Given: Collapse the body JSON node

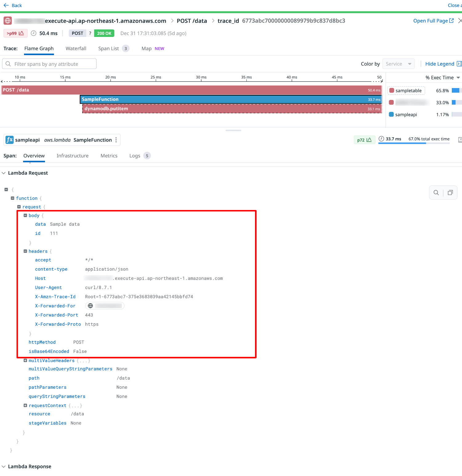Looking at the screenshot, I should click(25, 216).
